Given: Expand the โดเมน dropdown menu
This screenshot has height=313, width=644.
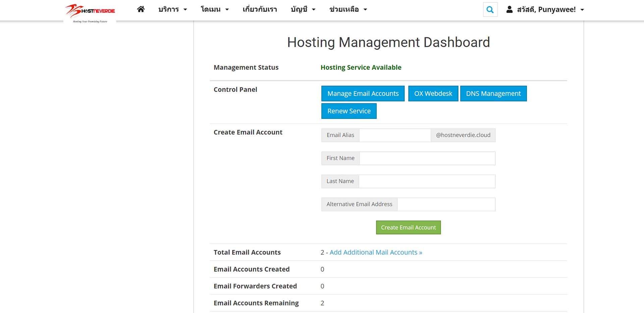Looking at the screenshot, I should [215, 9].
